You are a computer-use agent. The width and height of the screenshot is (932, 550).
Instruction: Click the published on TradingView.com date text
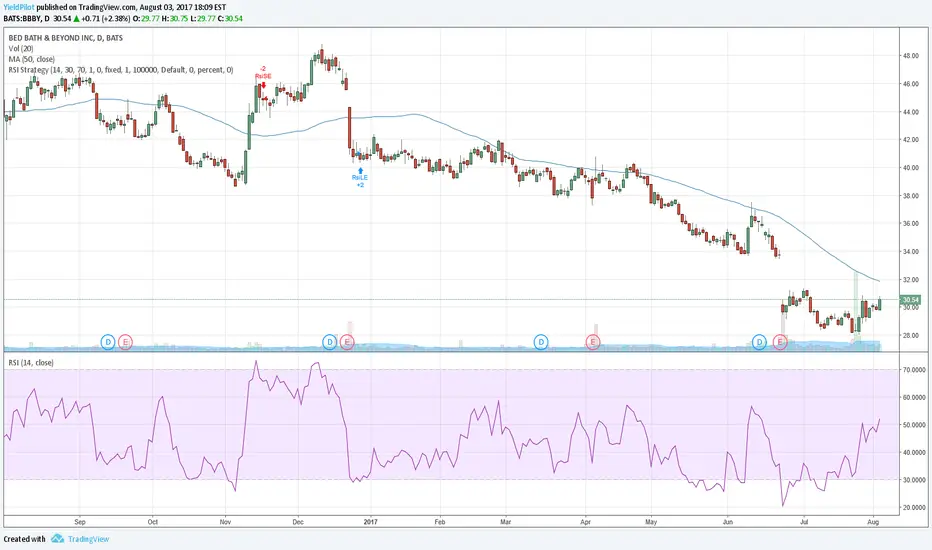tap(131, 8)
